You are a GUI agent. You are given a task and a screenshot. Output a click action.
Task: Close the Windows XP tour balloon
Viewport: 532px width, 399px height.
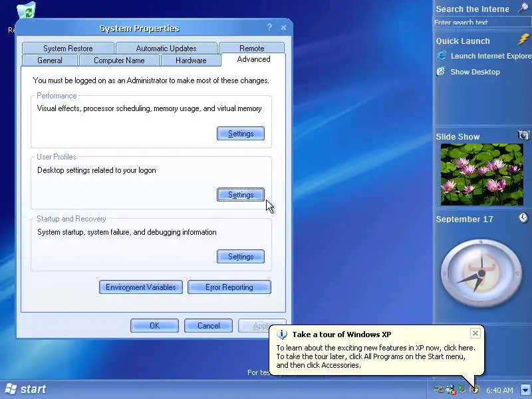click(475, 333)
